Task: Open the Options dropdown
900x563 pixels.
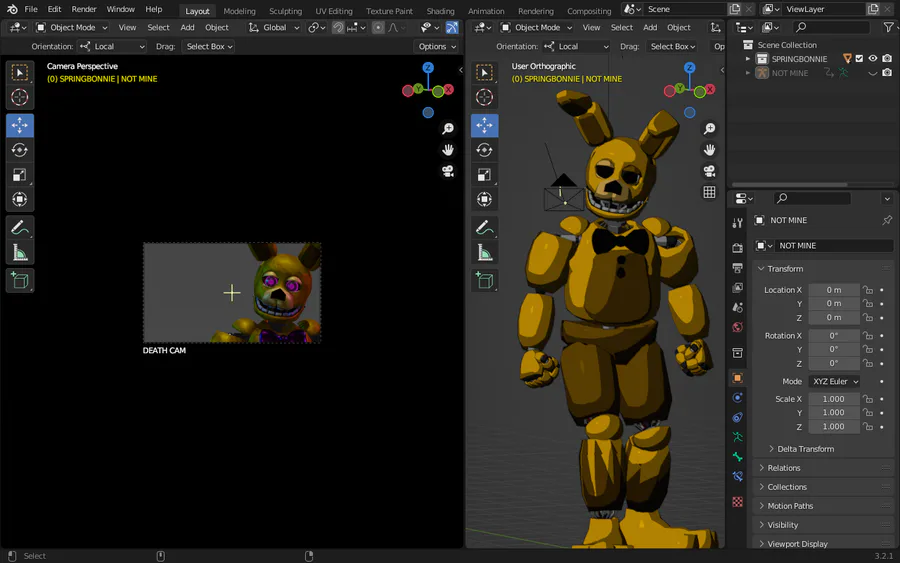Action: [437, 46]
